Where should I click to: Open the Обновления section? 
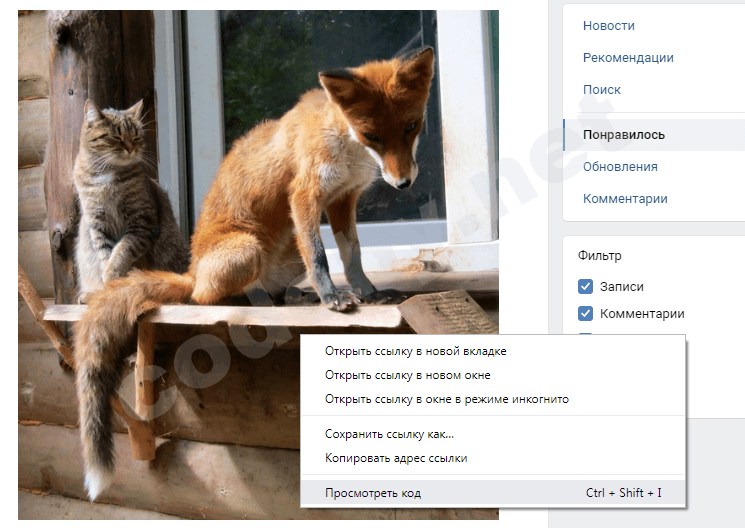click(620, 167)
